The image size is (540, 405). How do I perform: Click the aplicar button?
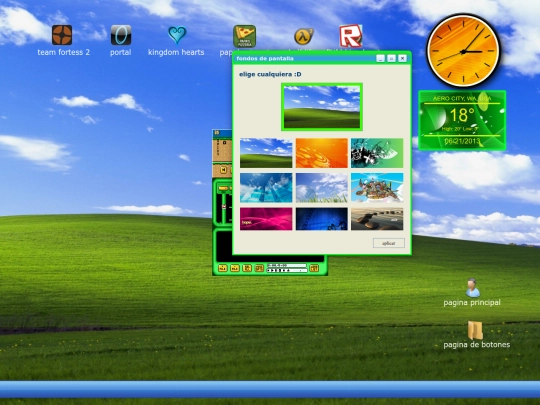[388, 243]
